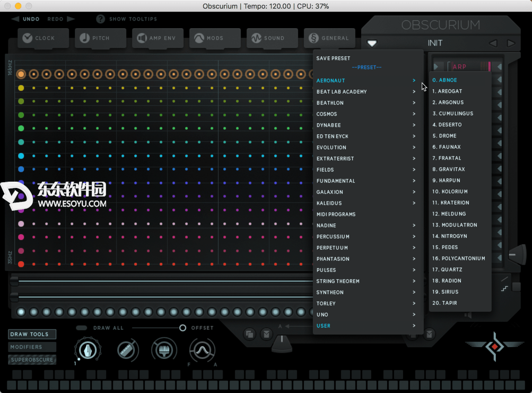This screenshot has width=532, height=393.
Task: Open the Clock settings tab
Action: point(43,38)
